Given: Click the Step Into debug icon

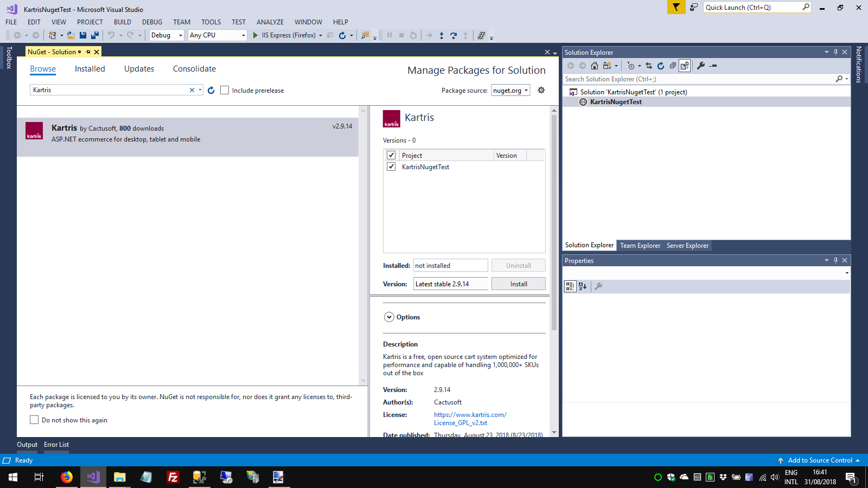Looking at the screenshot, I should 442,35.
